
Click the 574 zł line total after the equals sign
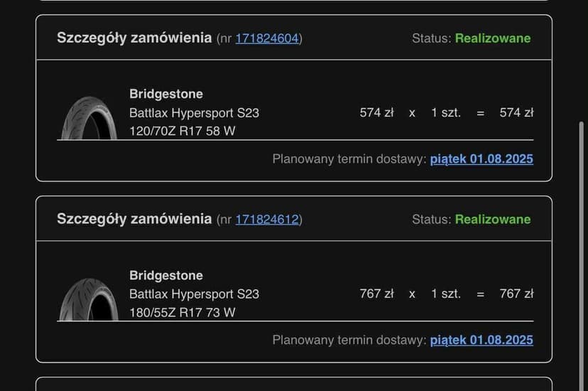tap(516, 112)
